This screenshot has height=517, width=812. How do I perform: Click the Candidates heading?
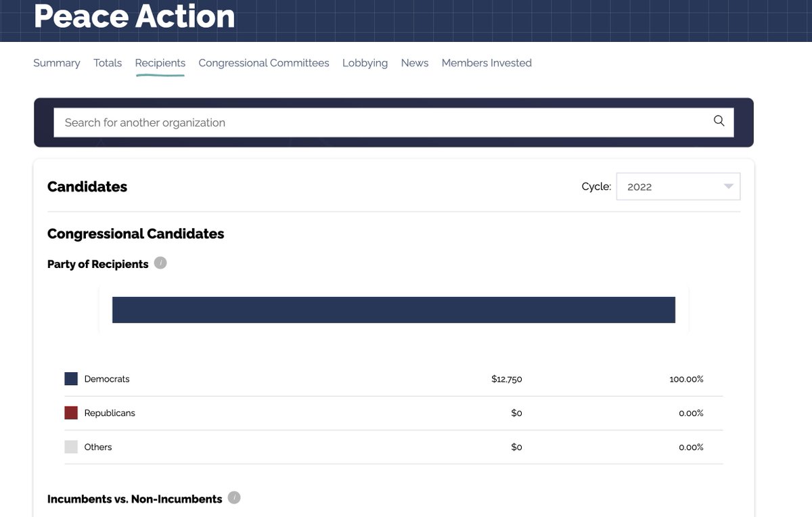87,187
